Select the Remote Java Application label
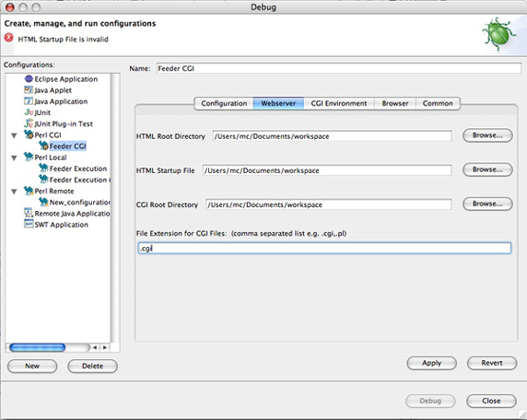The width and height of the screenshot is (527, 420). (x=72, y=214)
